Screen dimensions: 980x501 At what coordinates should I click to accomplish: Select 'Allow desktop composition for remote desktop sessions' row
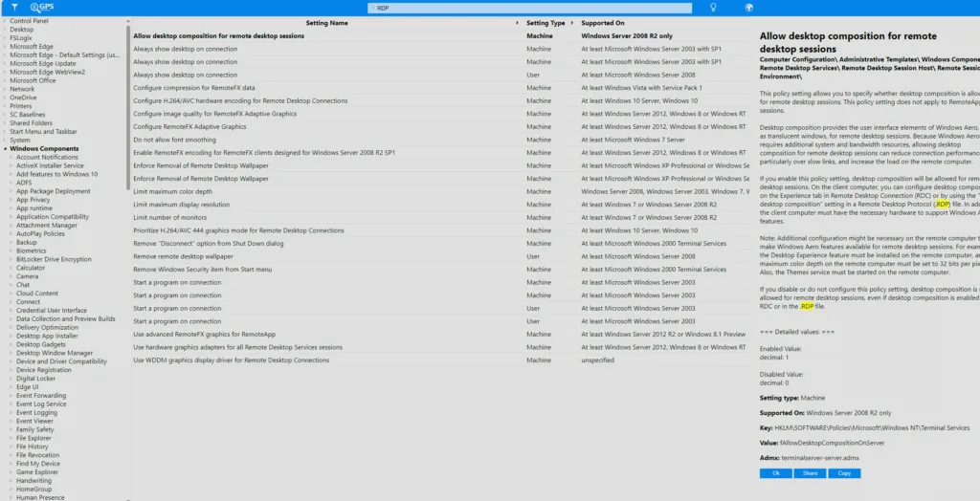point(440,36)
